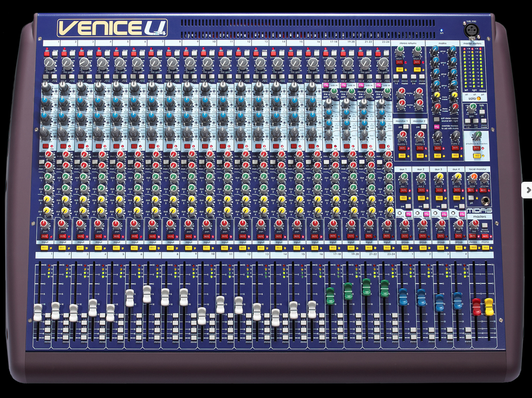532x398 pixels.
Task: Mute monitor 1 master
Action: tap(402, 148)
